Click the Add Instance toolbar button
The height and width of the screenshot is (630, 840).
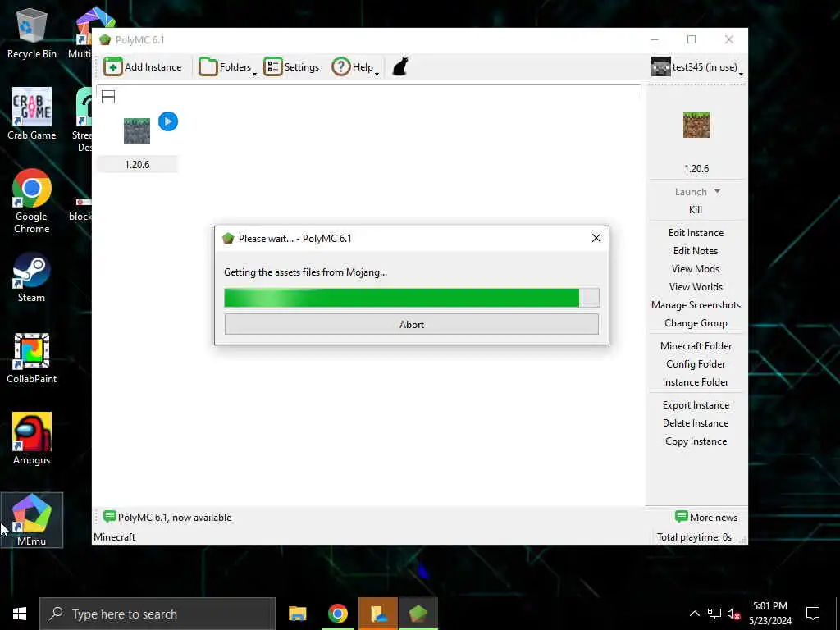[x=143, y=67]
